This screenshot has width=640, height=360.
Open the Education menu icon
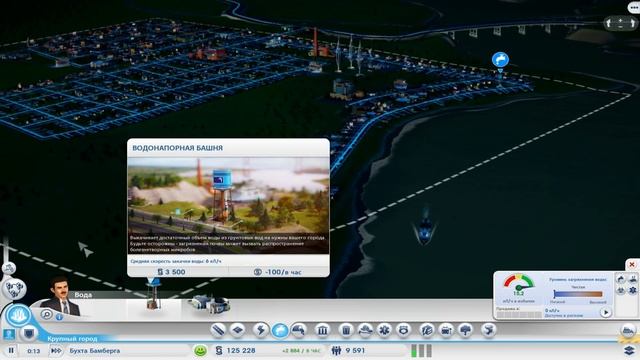427,330
